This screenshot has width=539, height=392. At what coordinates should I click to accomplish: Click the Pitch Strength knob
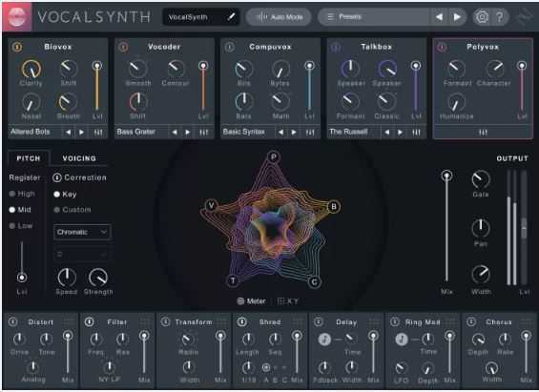coord(98,278)
